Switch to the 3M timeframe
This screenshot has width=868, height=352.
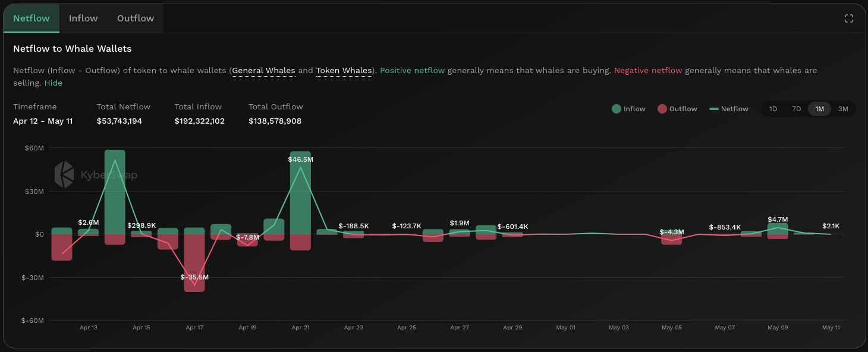pos(842,109)
